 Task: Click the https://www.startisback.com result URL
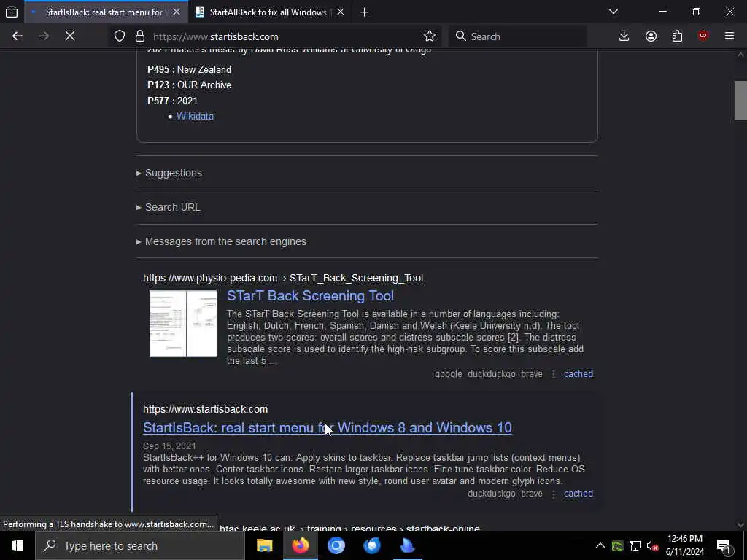click(x=205, y=410)
